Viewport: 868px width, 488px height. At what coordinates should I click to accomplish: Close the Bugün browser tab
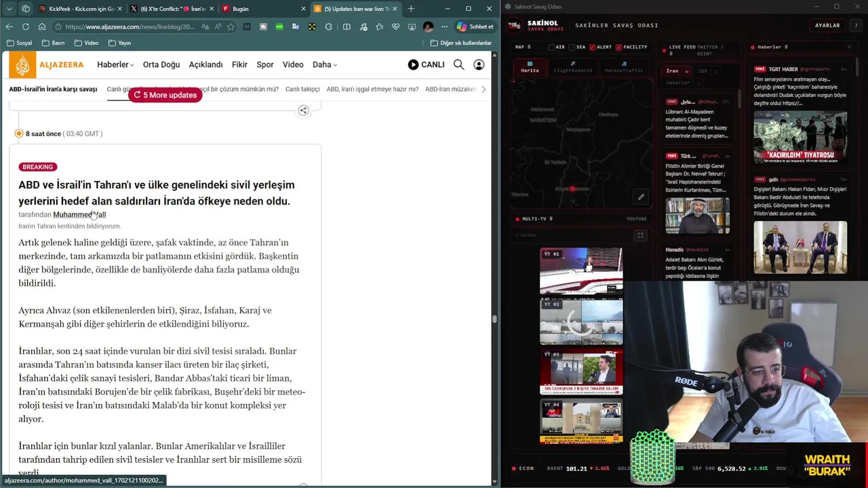[302, 9]
